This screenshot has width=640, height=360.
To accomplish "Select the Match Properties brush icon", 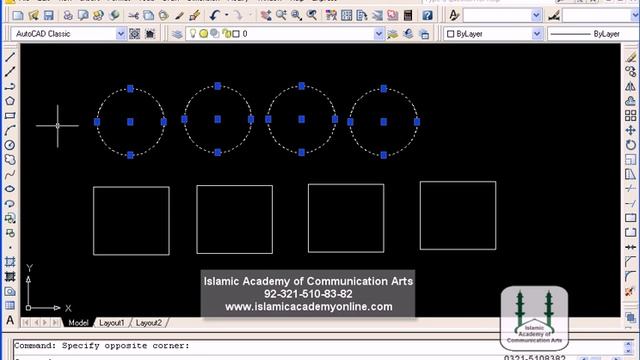I will (179, 16).
